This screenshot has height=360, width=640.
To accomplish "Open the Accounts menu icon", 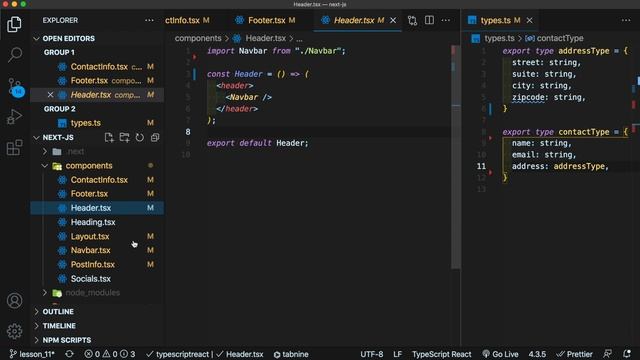I will click(14, 301).
